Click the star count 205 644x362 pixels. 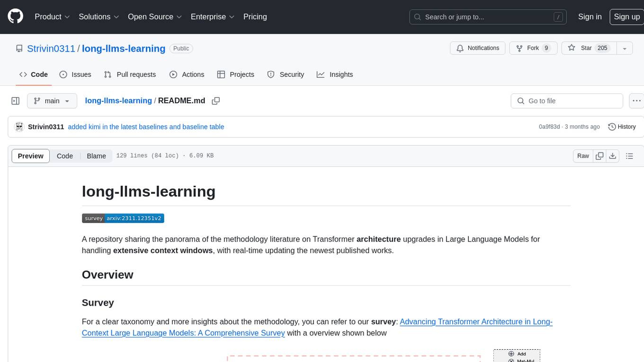point(602,48)
